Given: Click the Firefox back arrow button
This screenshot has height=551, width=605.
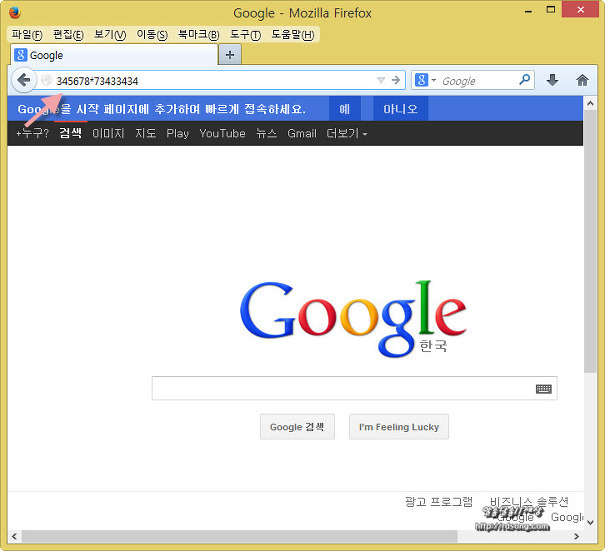Looking at the screenshot, I should (24, 80).
